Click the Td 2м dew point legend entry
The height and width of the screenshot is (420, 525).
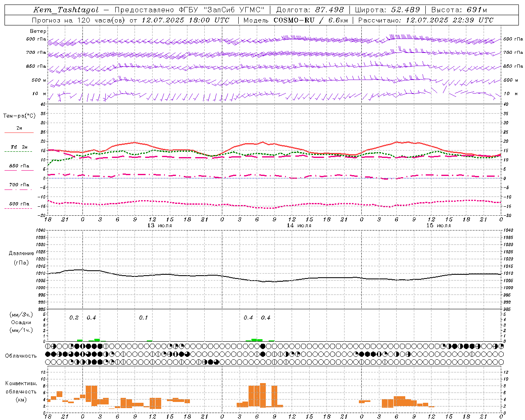[19, 147]
